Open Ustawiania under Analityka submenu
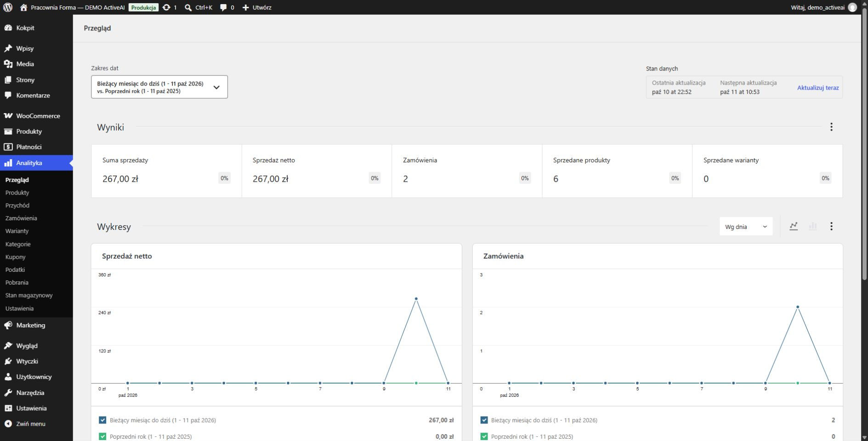This screenshot has height=441, width=868. point(20,309)
